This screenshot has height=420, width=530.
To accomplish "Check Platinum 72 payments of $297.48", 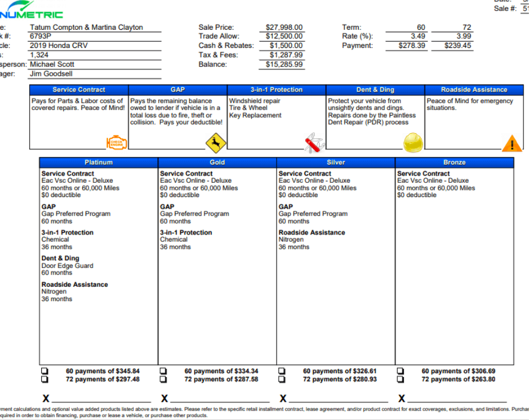I will 45,379.
